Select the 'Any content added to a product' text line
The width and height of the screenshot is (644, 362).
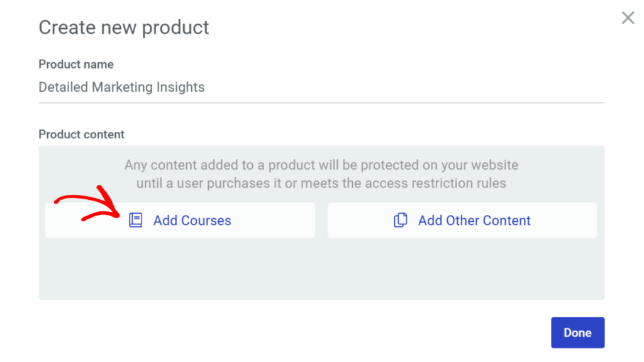[x=321, y=166]
